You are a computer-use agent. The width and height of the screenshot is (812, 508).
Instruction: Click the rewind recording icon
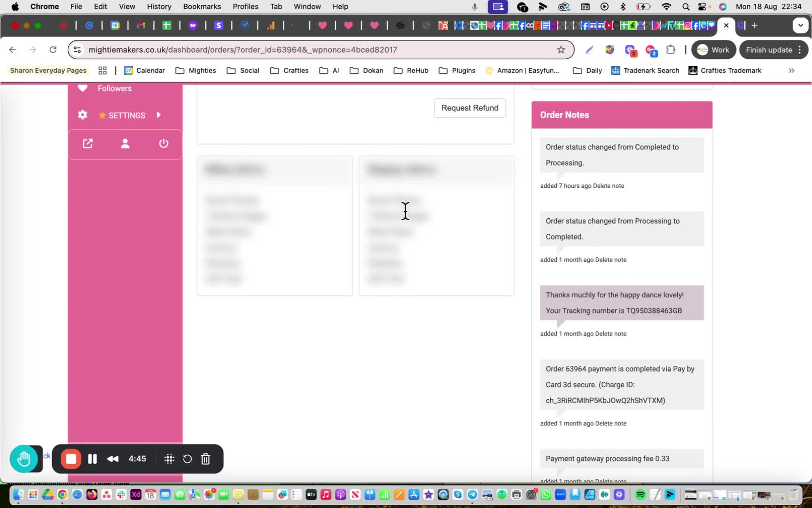click(113, 459)
